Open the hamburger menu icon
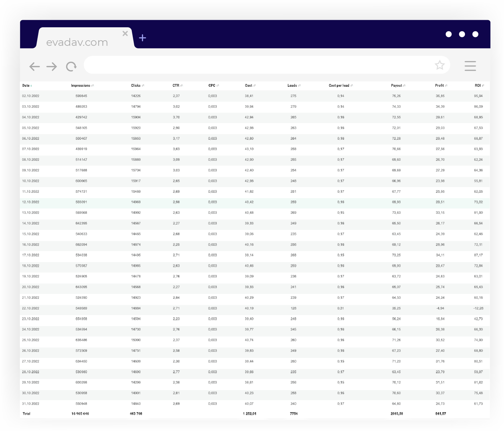The image size is (504, 431). [x=470, y=66]
